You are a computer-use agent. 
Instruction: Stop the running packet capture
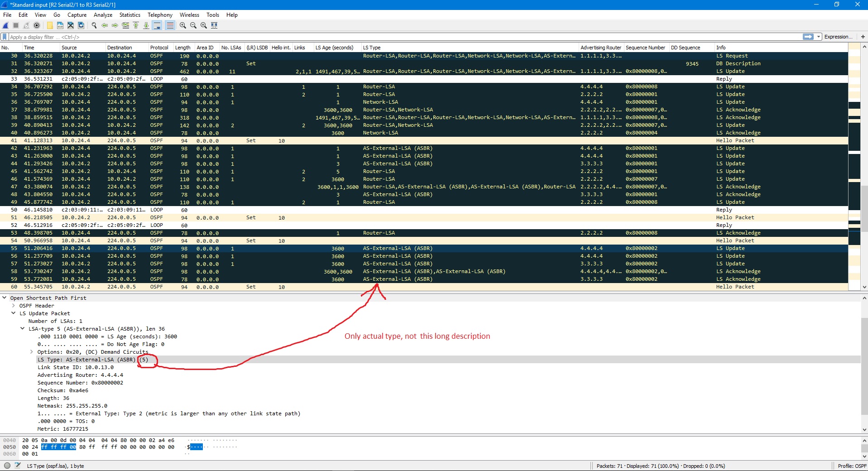tap(16, 25)
